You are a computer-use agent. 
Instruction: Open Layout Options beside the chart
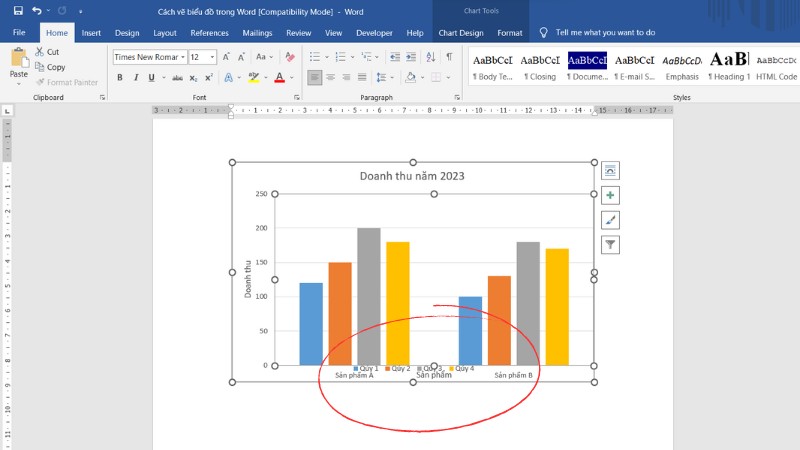(x=610, y=170)
